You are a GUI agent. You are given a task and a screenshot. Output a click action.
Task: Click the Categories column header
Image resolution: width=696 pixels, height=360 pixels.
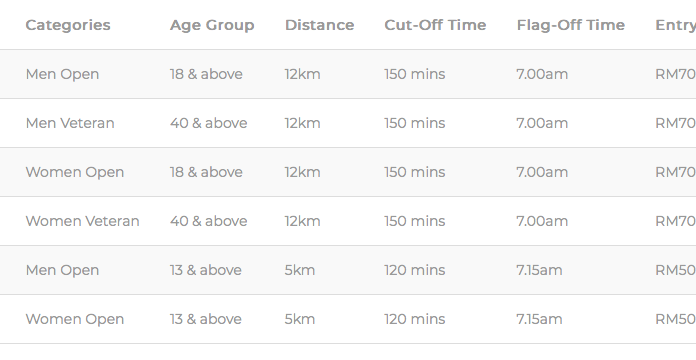[68, 25]
